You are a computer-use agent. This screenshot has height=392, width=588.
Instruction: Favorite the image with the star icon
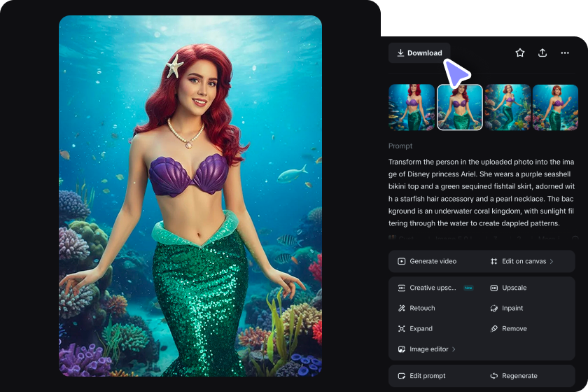[519, 53]
